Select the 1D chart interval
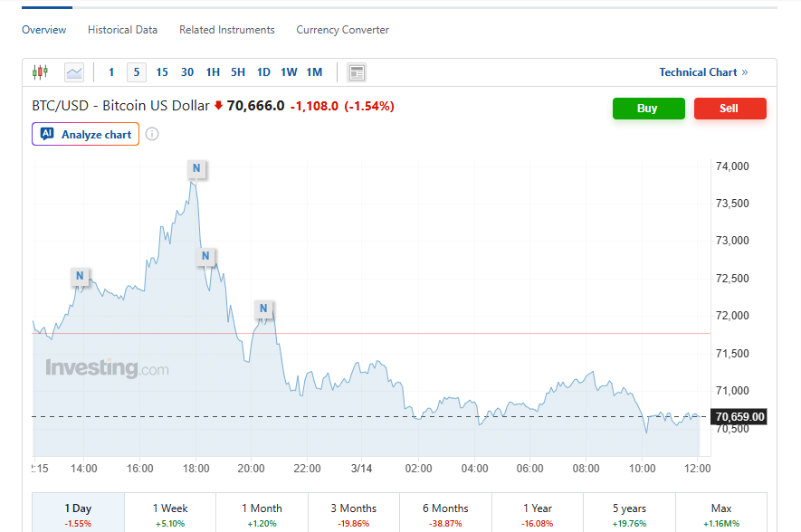801x532 pixels. (263, 72)
